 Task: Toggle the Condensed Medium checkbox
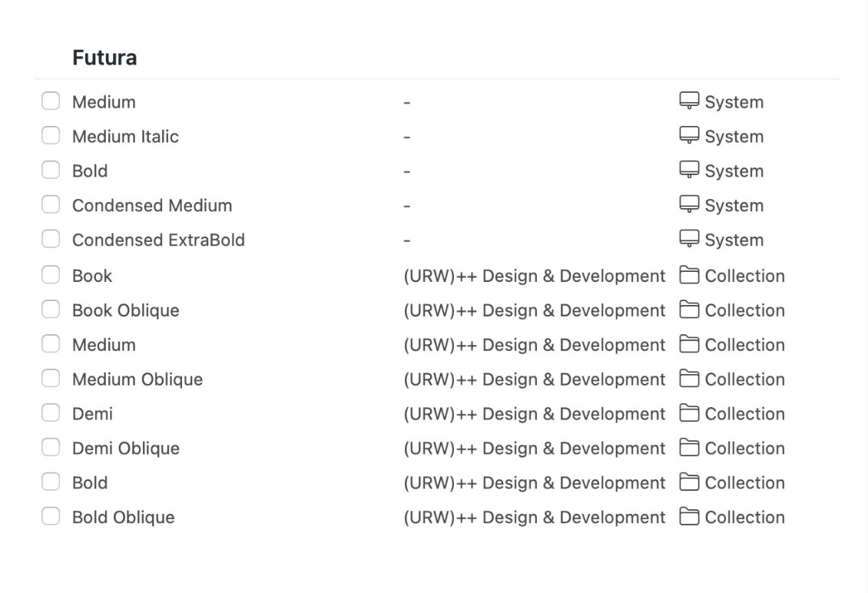tap(51, 205)
